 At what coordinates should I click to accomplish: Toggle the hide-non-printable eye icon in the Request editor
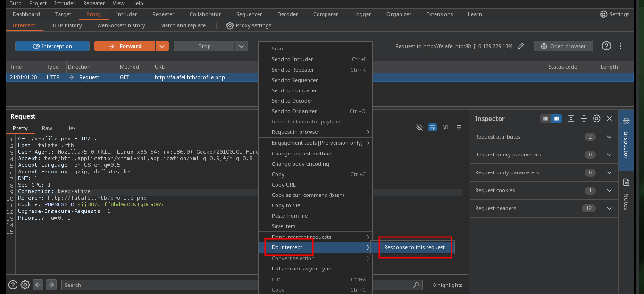click(x=419, y=127)
